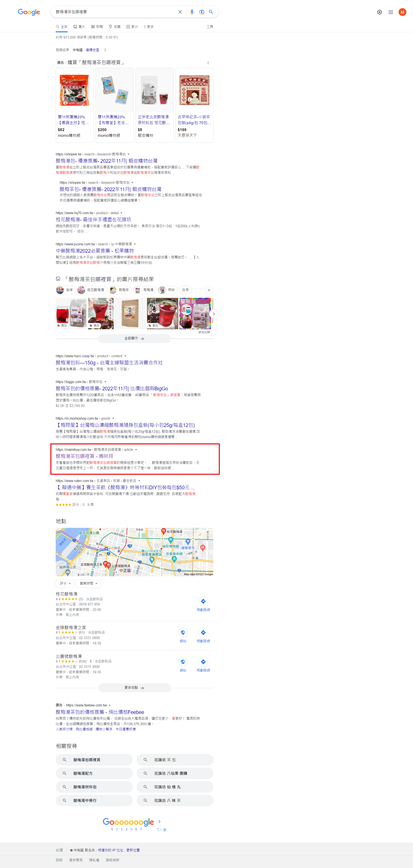Go to results page 3 in pagination
The image size is (413, 868).
click(x=122, y=829)
